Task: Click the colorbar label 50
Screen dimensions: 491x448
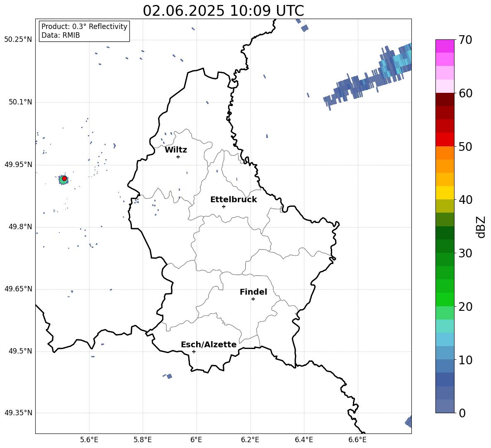Action: [465, 146]
